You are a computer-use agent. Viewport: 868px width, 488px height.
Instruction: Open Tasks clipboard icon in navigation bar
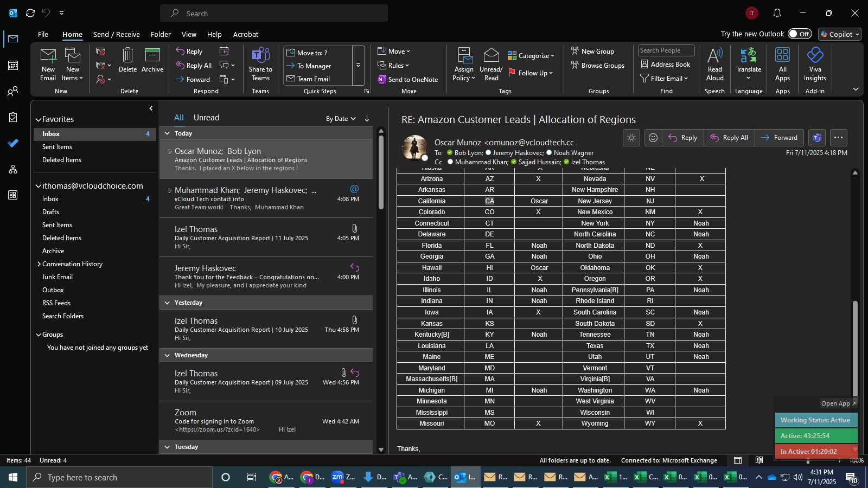coord(13,117)
